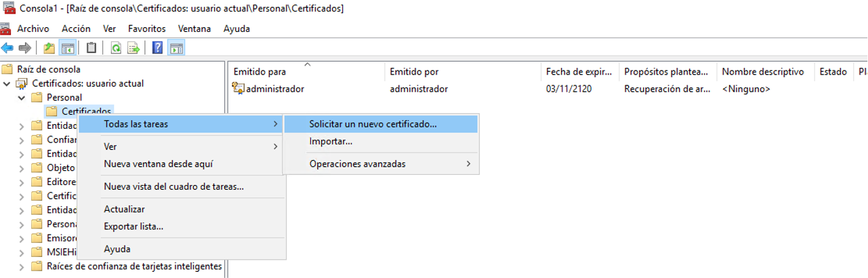Viewport: 868px width, 278px height.
Task: Collapse the Personal folder node
Action: 22,98
